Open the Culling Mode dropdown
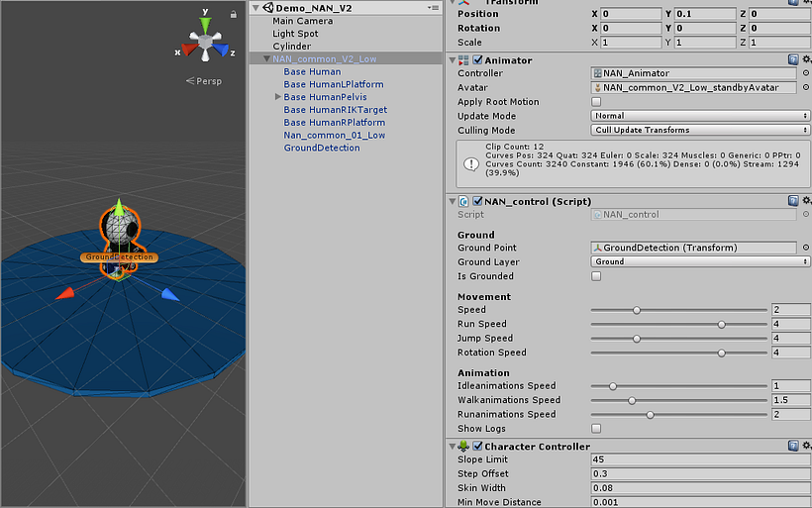This screenshot has width=812, height=508. click(x=700, y=130)
